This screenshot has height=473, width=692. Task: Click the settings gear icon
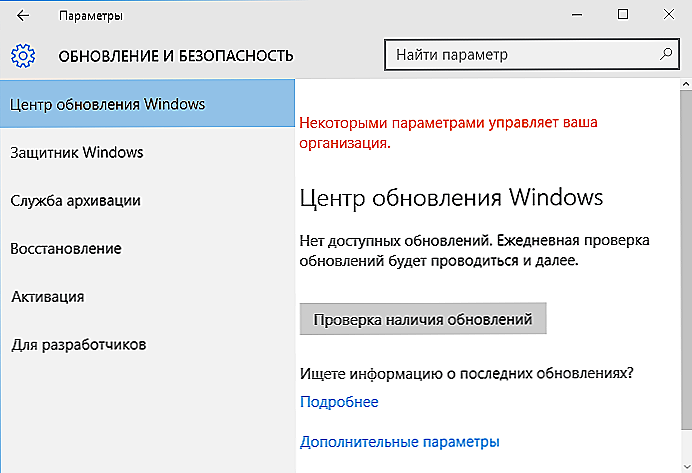(x=23, y=56)
